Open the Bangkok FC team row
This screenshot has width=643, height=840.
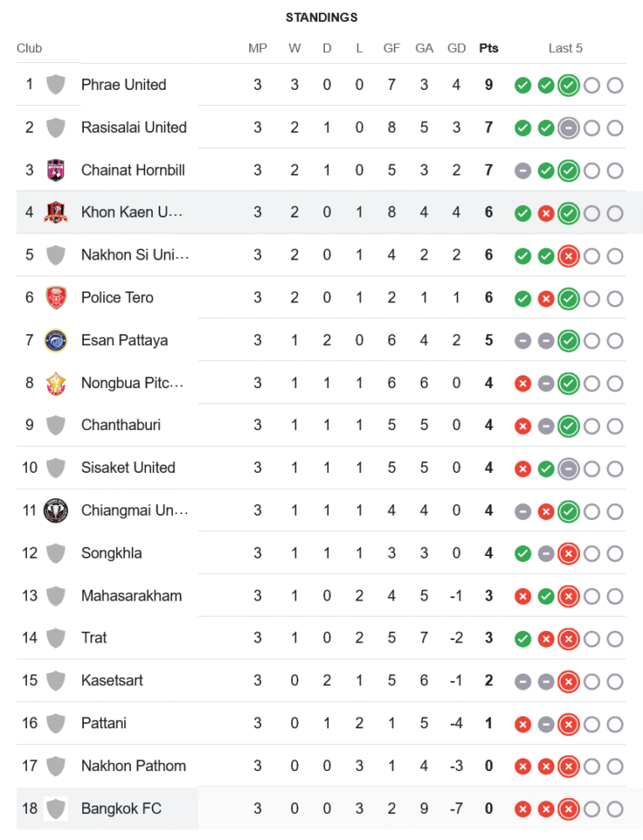coord(122,809)
